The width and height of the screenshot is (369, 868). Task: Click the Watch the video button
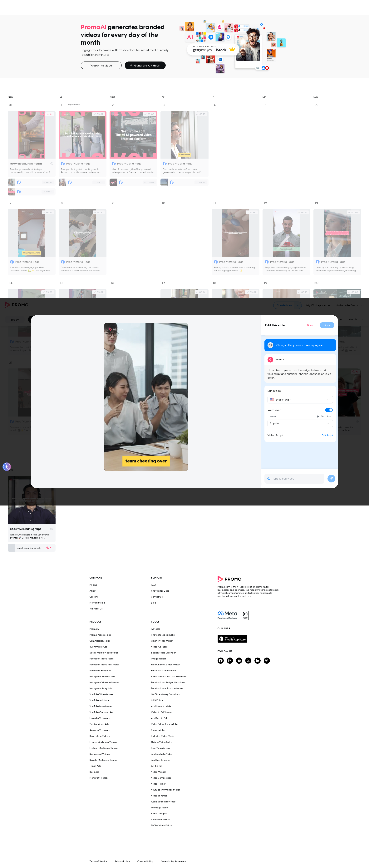101,65
